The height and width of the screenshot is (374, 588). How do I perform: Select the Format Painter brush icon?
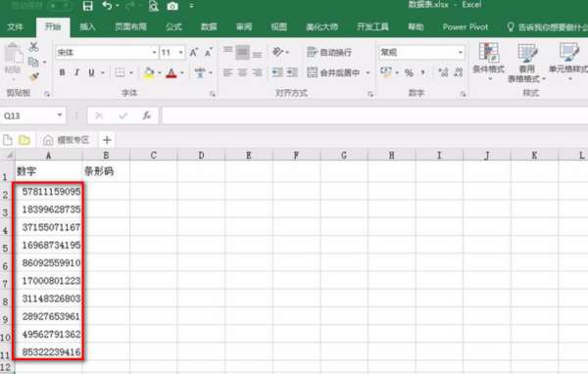(x=34, y=77)
